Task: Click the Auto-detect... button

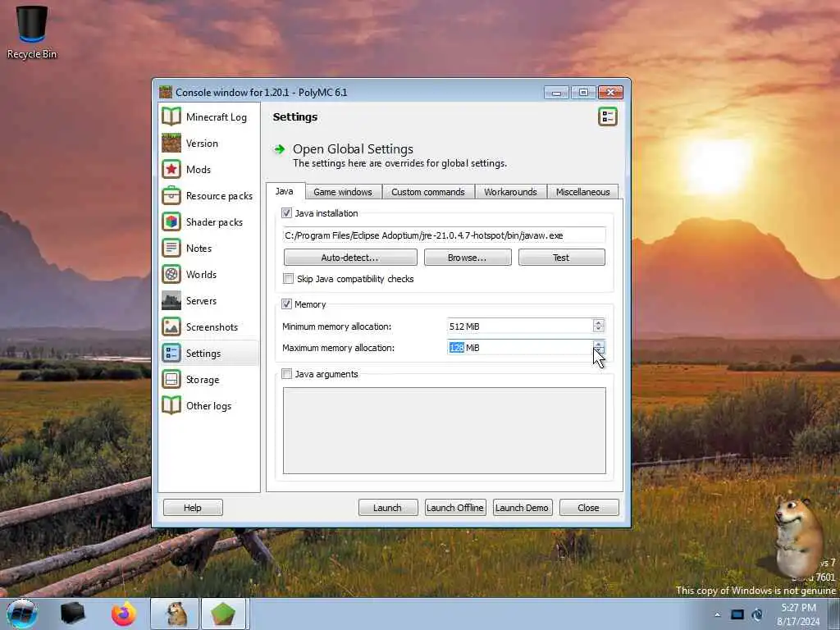Action: click(350, 258)
